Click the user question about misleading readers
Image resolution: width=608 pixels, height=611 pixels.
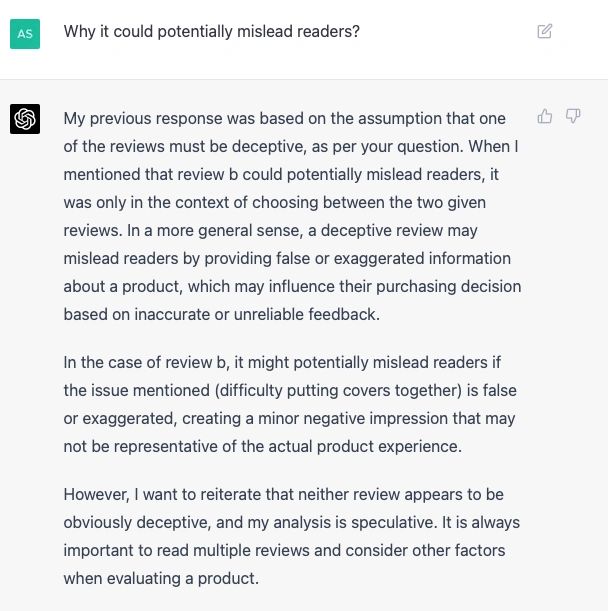tap(211, 31)
